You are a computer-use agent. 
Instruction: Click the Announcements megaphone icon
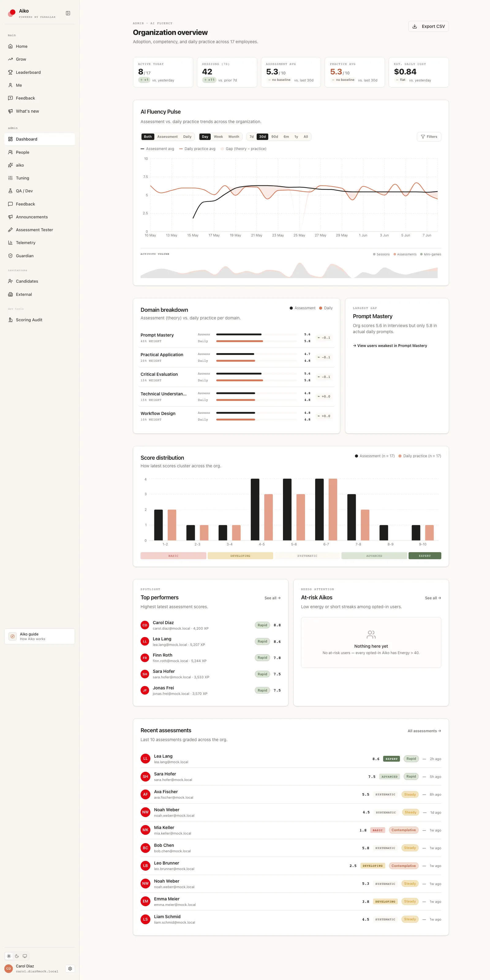(11, 217)
